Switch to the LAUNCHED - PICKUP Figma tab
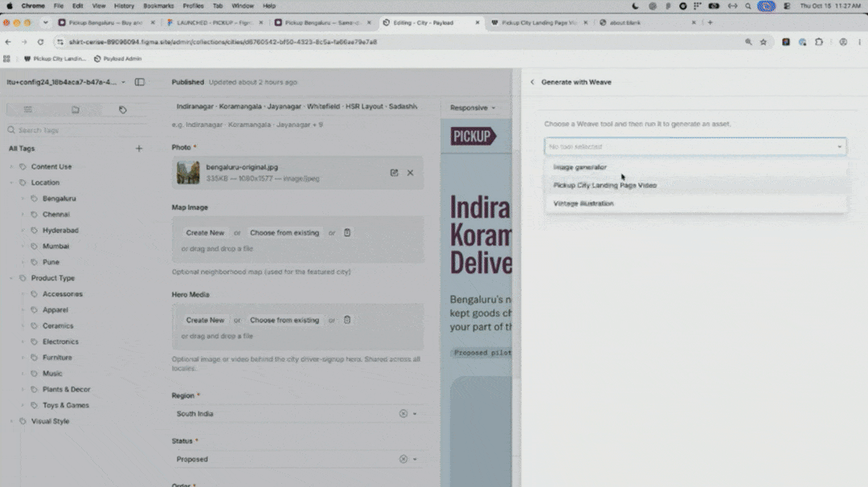The width and height of the screenshot is (868, 487). [x=215, y=23]
